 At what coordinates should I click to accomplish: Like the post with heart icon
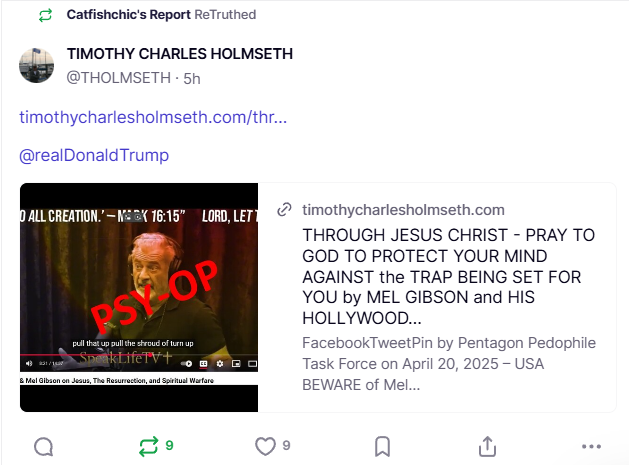pyautogui.click(x=265, y=446)
